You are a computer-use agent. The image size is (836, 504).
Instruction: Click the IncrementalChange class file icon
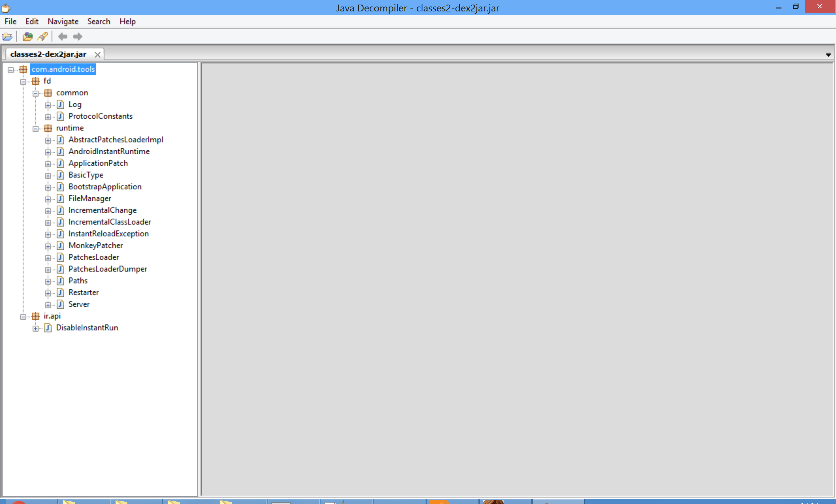pos(60,210)
